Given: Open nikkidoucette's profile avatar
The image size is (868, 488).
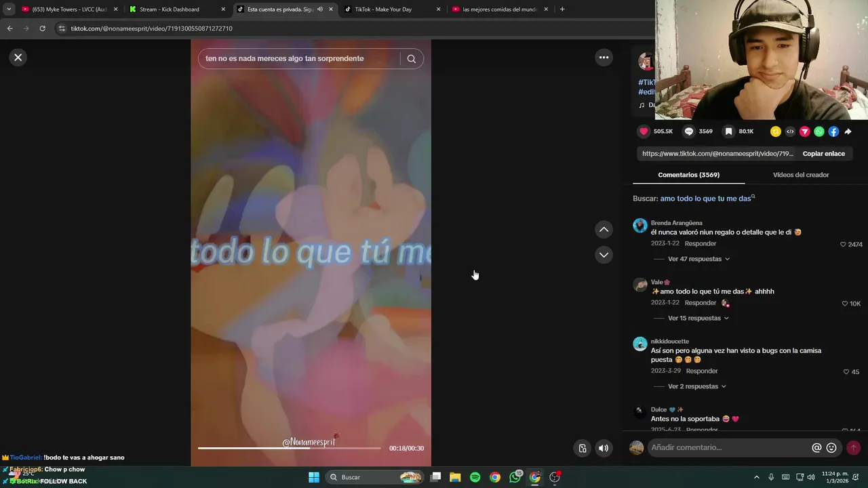Looking at the screenshot, I should tap(639, 344).
